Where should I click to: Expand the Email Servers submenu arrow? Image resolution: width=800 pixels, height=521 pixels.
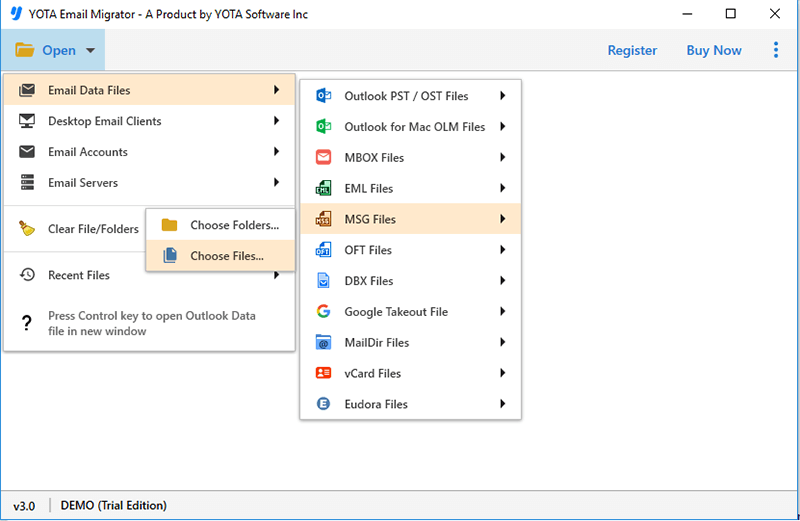point(277,182)
